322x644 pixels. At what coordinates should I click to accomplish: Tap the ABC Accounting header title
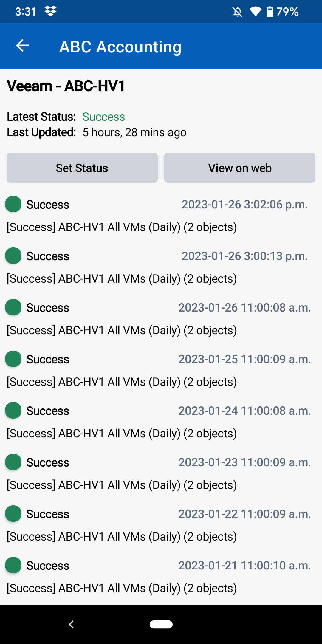click(120, 47)
